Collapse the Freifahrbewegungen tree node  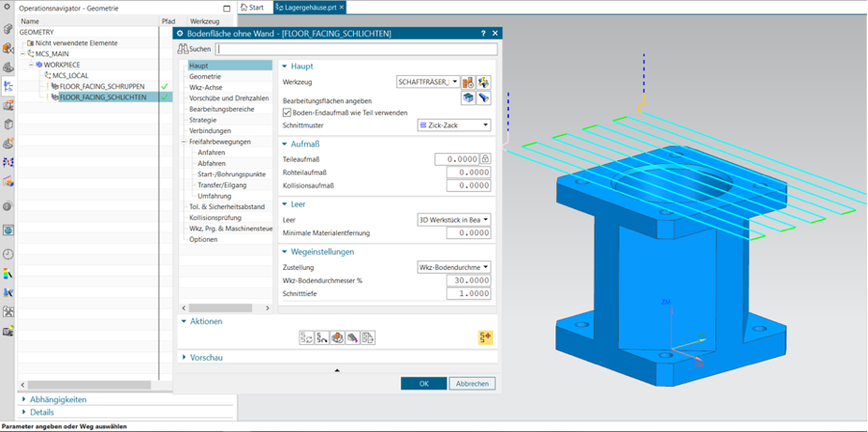[184, 142]
